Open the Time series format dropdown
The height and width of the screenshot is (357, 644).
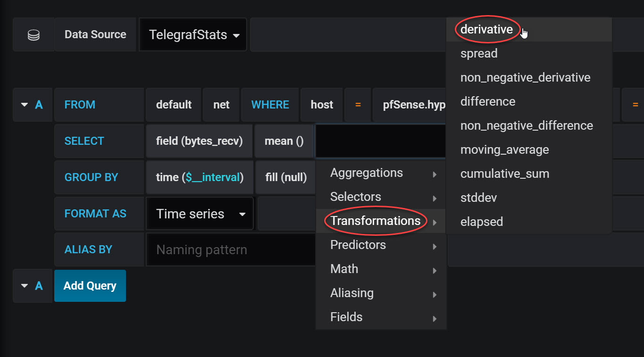coord(200,214)
